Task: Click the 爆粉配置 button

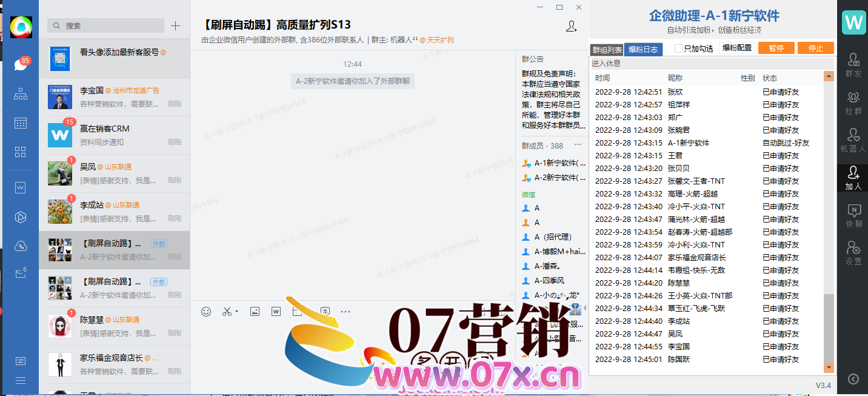Action: pyautogui.click(x=736, y=48)
